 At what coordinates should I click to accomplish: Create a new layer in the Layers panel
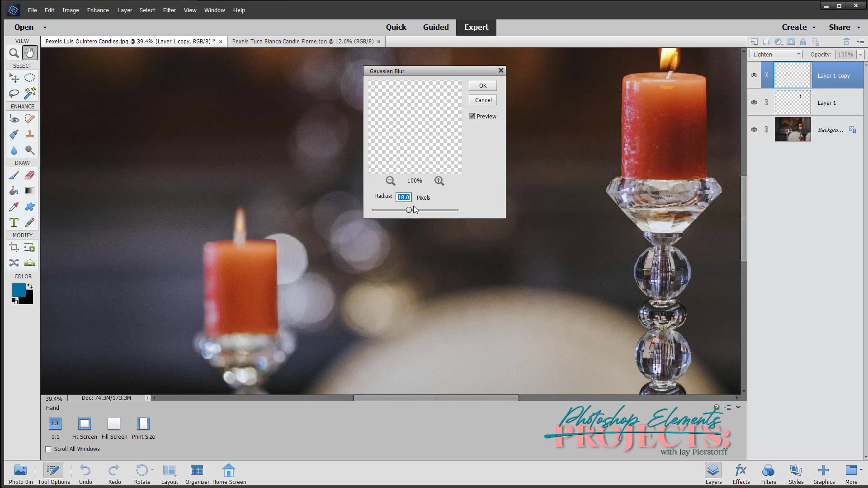tap(755, 42)
